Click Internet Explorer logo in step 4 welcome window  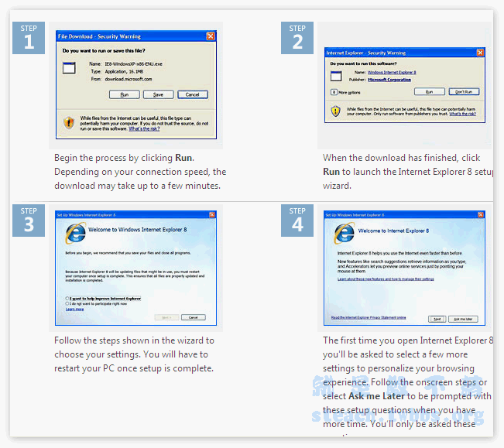345,233
